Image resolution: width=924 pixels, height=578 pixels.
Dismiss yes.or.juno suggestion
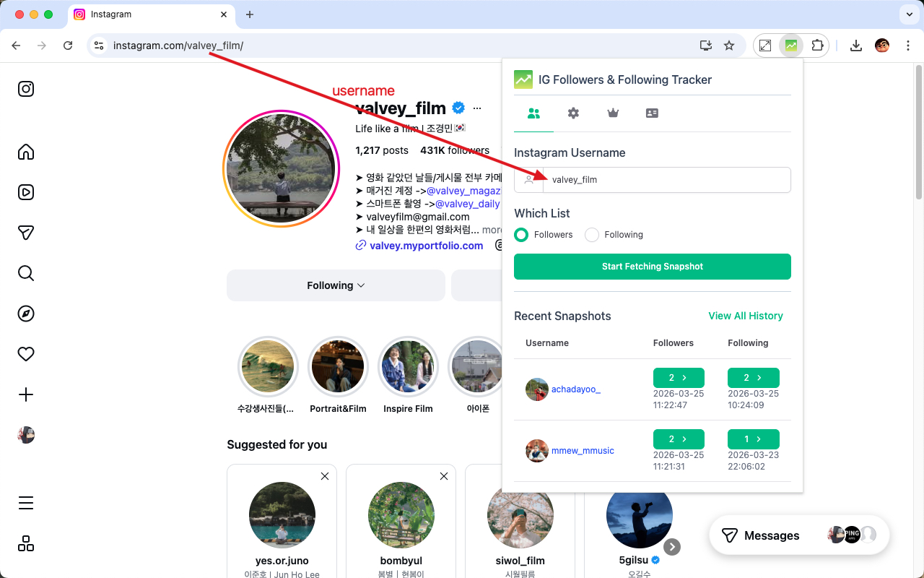pyautogui.click(x=325, y=476)
